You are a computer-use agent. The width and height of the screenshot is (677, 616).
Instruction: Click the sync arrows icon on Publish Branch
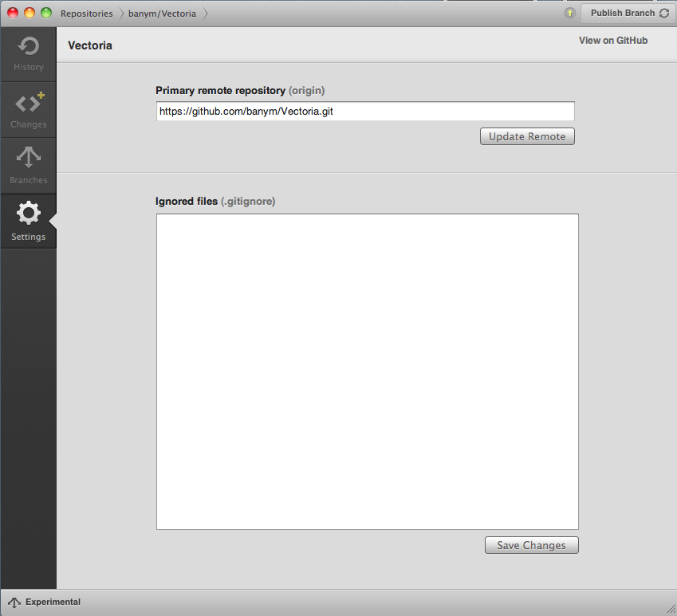coord(664,14)
